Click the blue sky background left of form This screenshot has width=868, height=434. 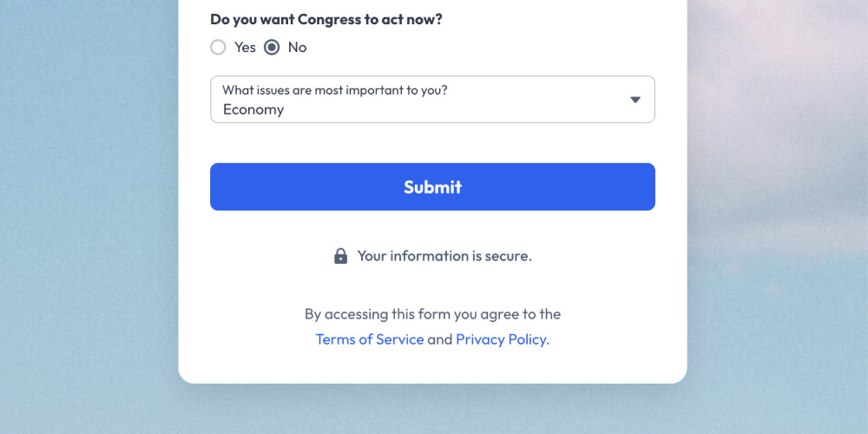coord(87,217)
